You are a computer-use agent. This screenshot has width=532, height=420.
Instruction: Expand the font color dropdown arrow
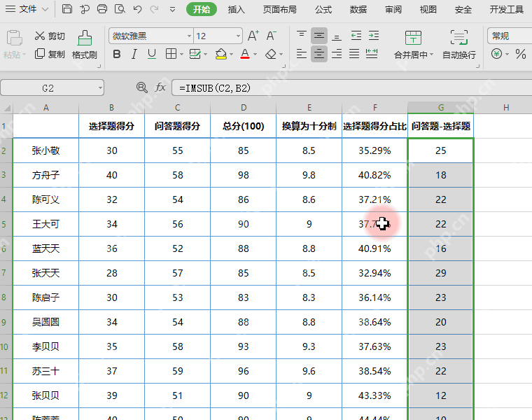tap(255, 54)
